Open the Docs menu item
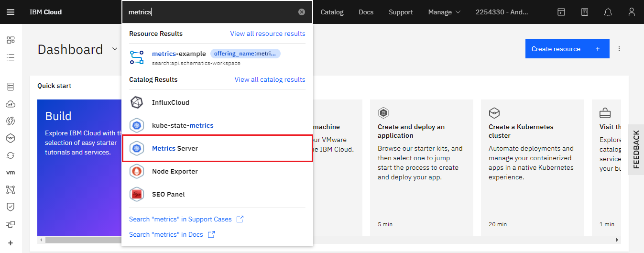The width and height of the screenshot is (644, 253). click(x=366, y=12)
